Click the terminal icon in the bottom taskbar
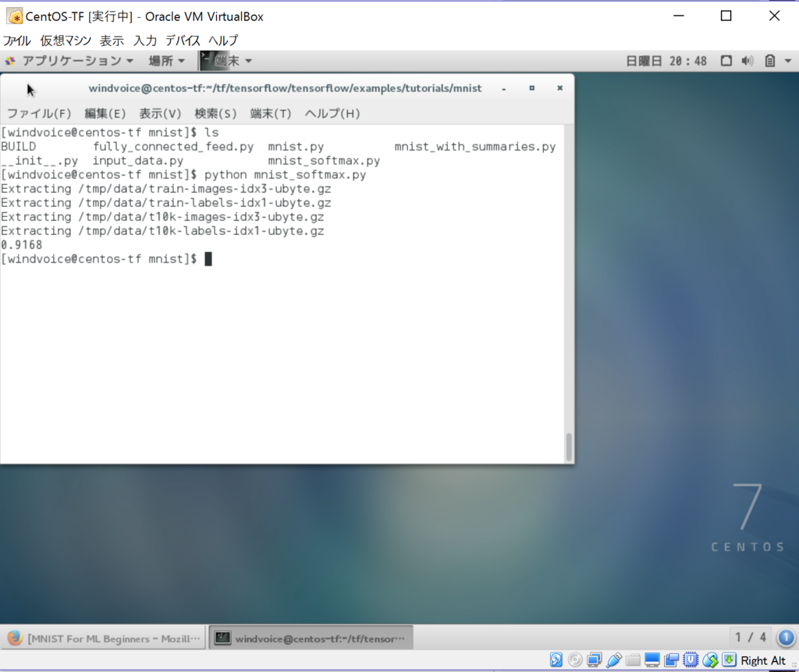The image size is (799, 672). [x=222, y=638]
